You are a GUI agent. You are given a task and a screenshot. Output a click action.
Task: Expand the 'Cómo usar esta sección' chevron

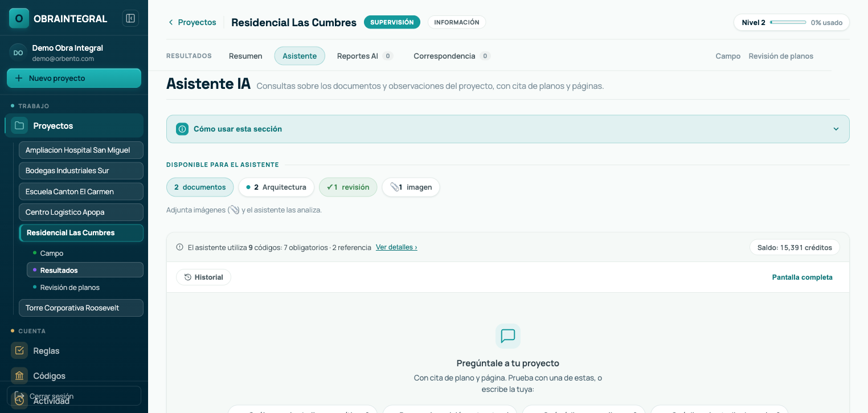[836, 129]
